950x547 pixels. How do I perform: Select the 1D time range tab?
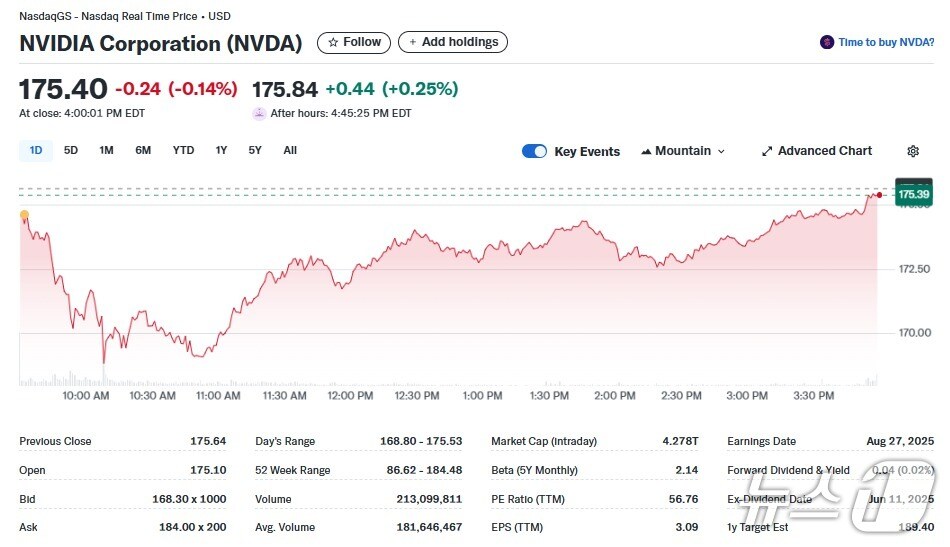click(36, 150)
